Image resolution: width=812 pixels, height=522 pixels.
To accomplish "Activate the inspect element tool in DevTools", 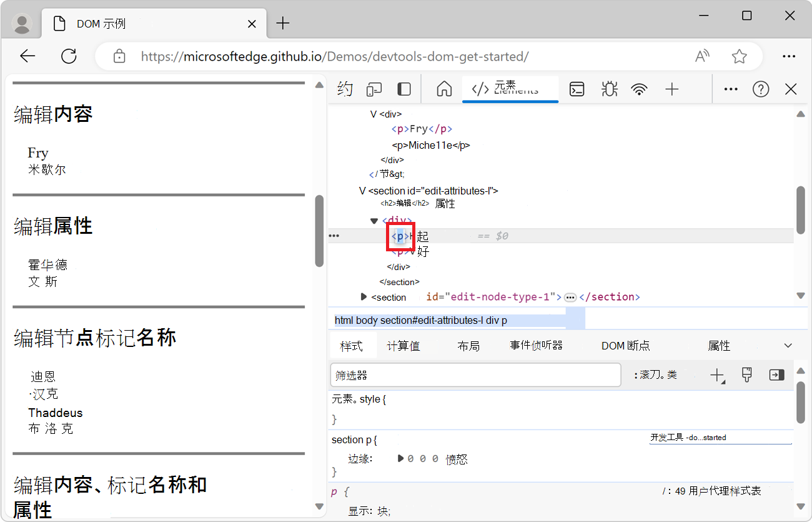I will pos(345,89).
